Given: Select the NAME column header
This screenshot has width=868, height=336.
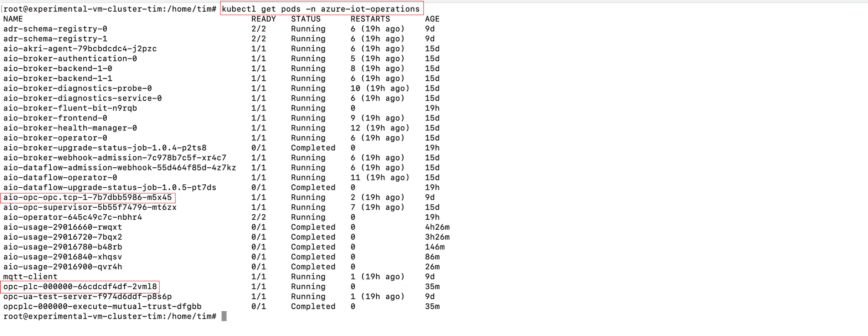Looking at the screenshot, I should (13, 19).
